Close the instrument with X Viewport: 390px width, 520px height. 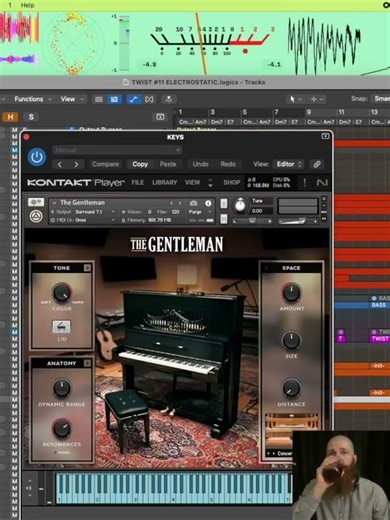click(324, 199)
